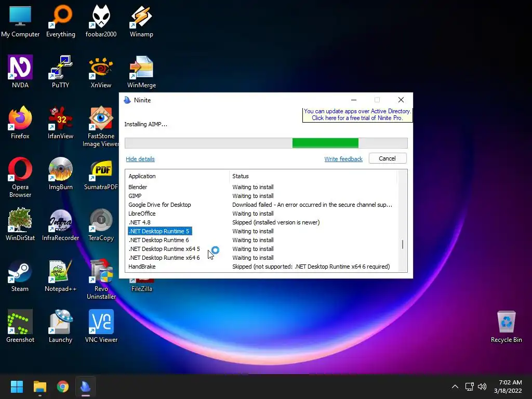Select the Winamp desktop shortcut
This screenshot has width=532, height=399.
tap(141, 21)
